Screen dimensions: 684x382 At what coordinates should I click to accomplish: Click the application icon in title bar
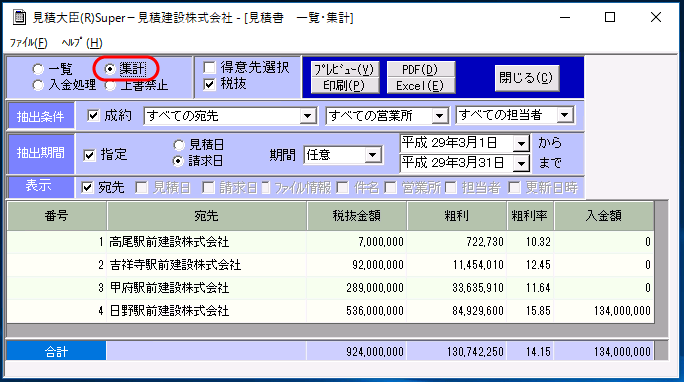click(x=19, y=17)
